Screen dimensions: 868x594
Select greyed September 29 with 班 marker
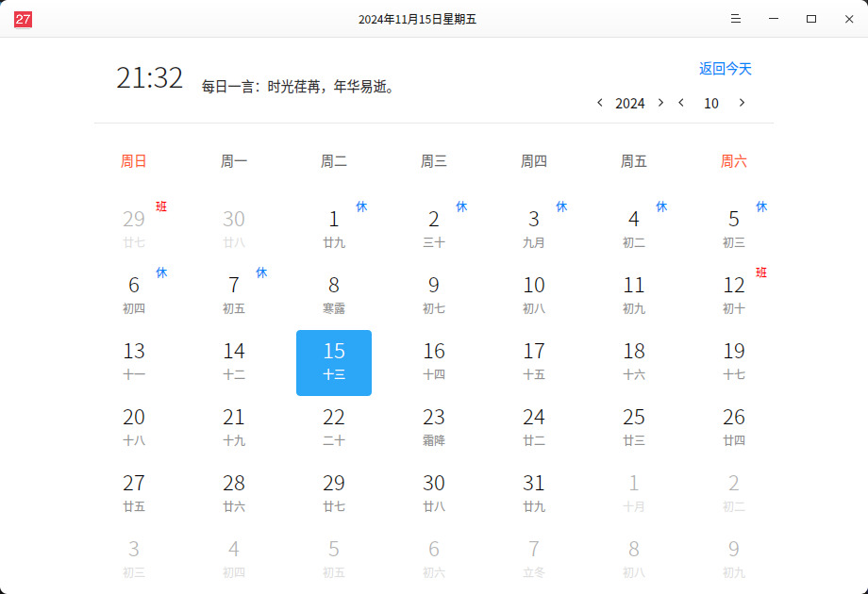134,231
